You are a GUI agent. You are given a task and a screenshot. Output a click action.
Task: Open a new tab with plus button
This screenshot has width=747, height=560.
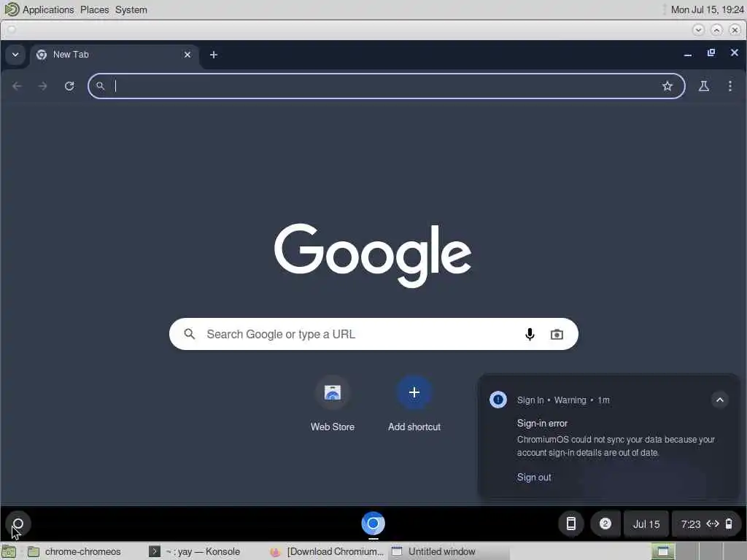tap(214, 55)
